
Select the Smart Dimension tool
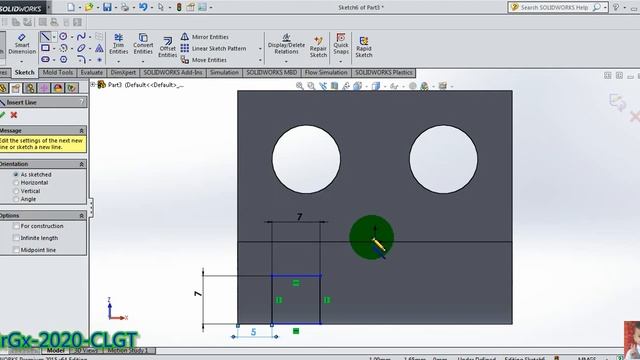tap(22, 44)
